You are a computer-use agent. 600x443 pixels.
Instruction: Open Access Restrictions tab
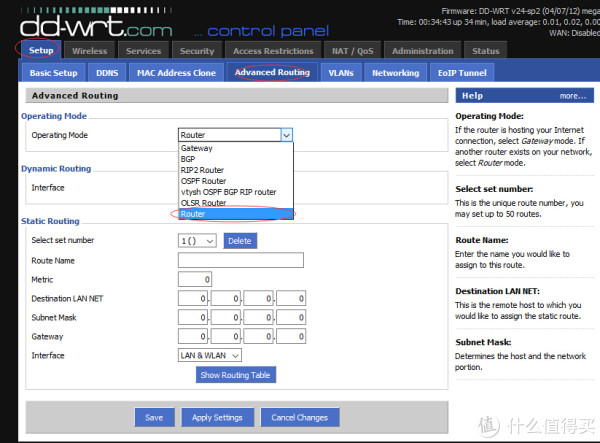273,51
